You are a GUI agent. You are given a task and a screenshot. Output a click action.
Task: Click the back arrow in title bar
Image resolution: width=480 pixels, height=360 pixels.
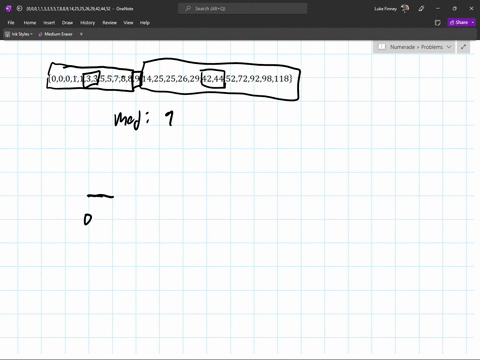tap(19, 8)
